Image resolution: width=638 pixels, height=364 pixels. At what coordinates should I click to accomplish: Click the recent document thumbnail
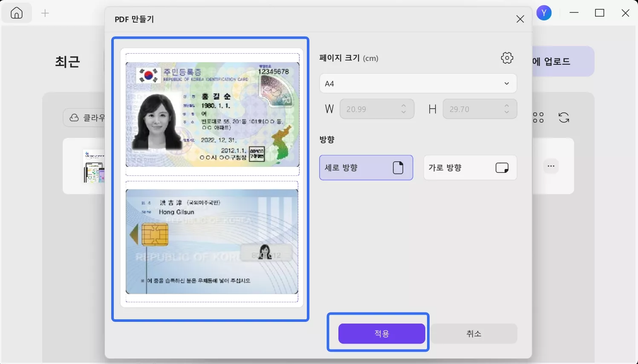(x=94, y=166)
